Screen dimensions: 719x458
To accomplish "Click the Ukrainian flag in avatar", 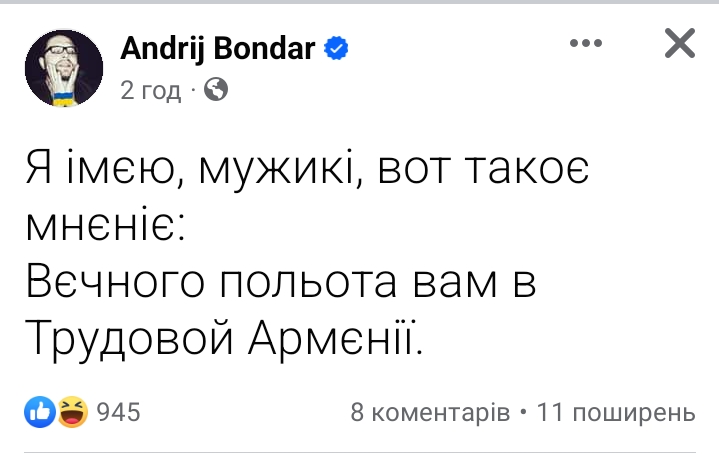I will 64,98.
